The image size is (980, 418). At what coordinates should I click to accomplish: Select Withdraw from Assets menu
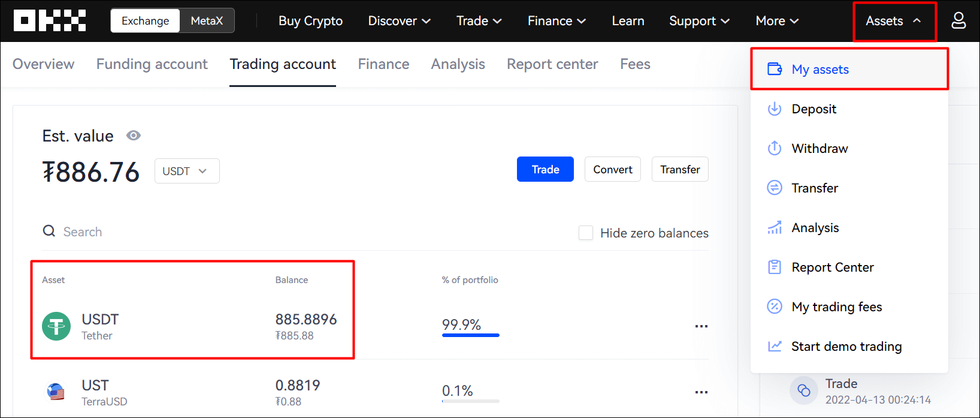pyautogui.click(x=849, y=148)
